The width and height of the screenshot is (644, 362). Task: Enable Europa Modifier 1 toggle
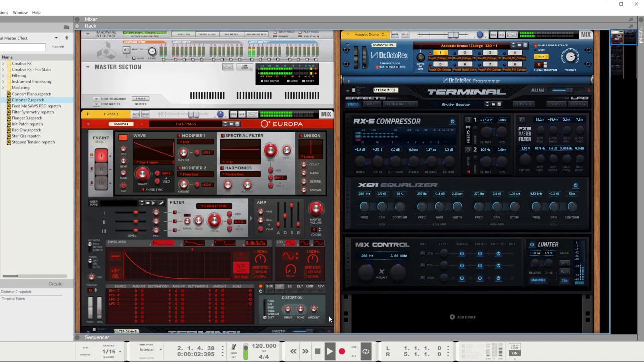(179, 136)
